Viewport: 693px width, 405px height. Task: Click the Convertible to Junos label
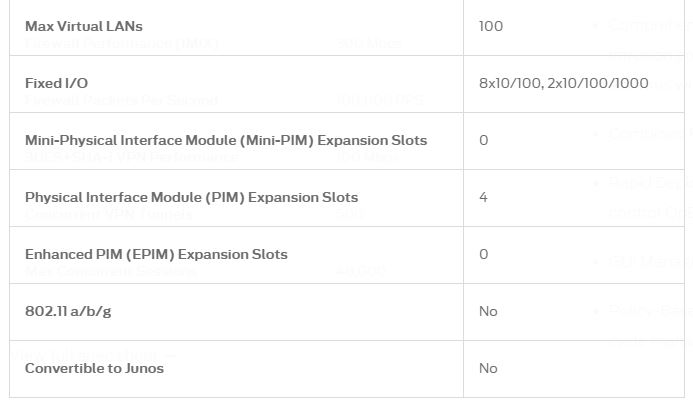click(x=94, y=368)
